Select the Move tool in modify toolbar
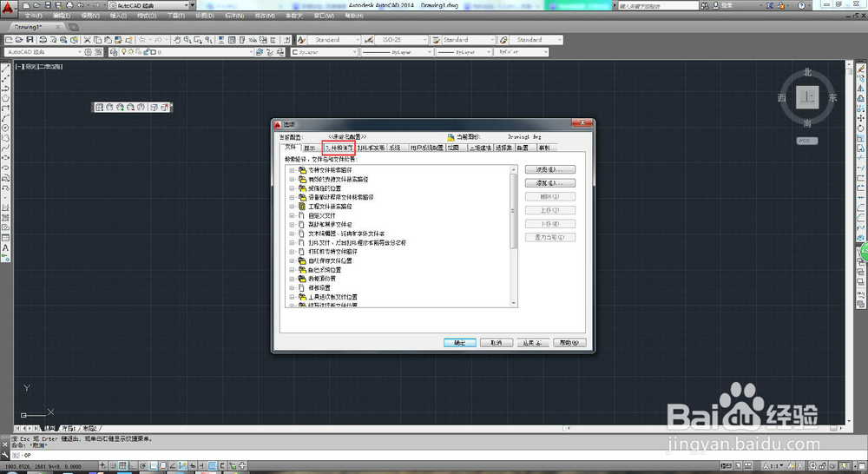This screenshot has width=868, height=474. coord(861,118)
